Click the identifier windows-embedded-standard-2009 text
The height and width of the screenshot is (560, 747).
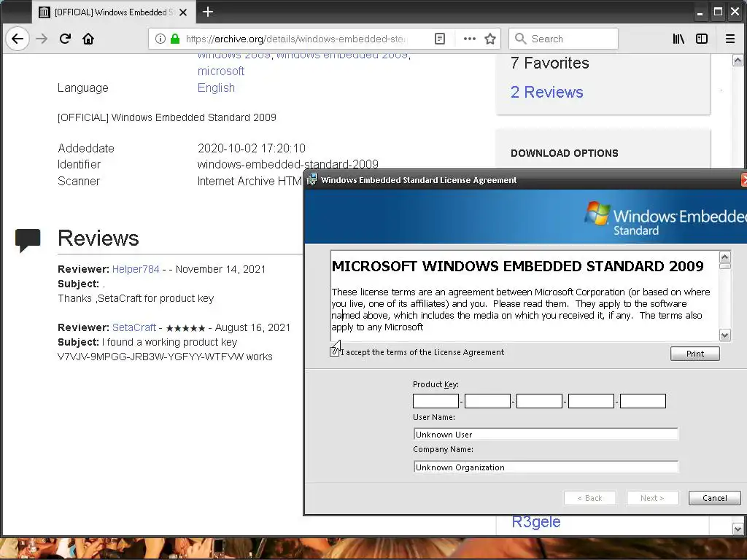(287, 164)
